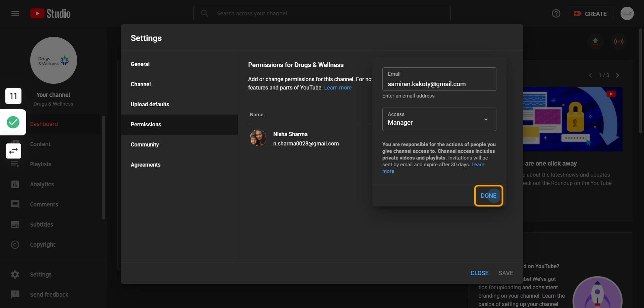Click the Comments speech bubble icon
This screenshot has width=644, height=308.
pos(15,204)
